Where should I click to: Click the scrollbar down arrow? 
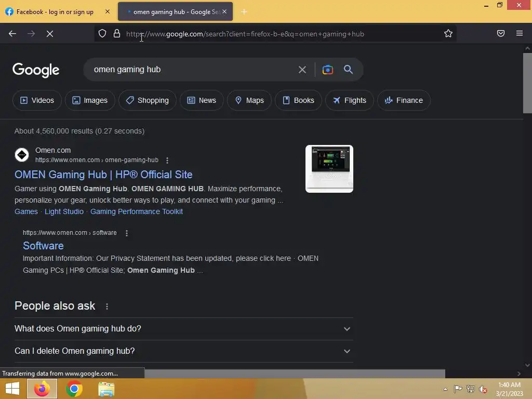[527, 365]
